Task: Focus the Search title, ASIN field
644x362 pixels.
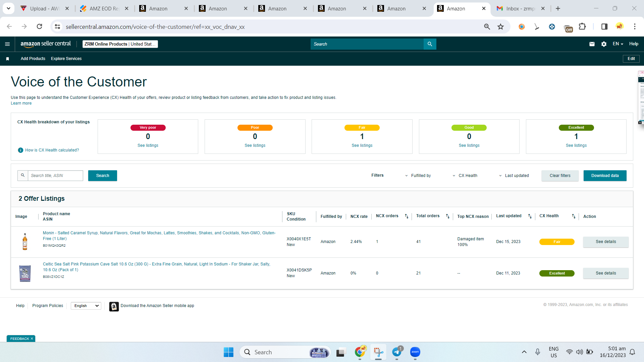Action: pos(55,176)
